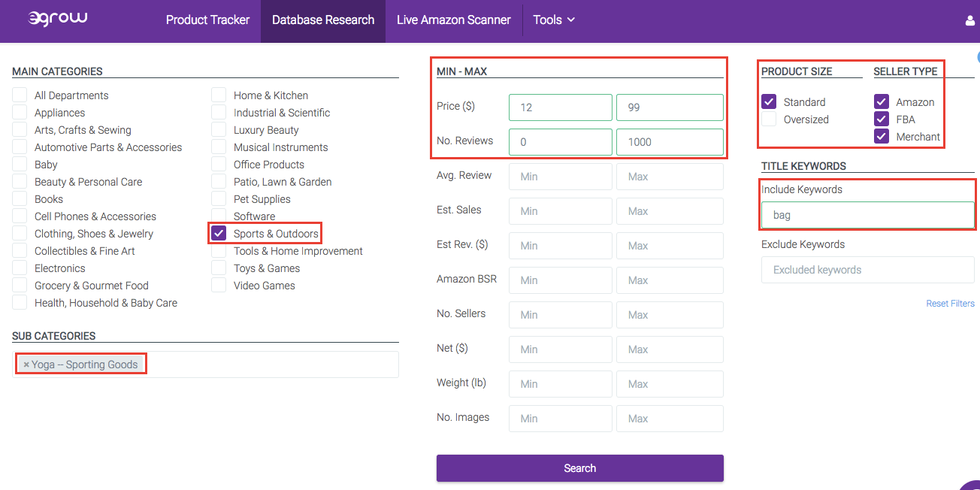Viewport: 980px width, 490px height.
Task: Click the Egrow logo
Action: (58, 20)
